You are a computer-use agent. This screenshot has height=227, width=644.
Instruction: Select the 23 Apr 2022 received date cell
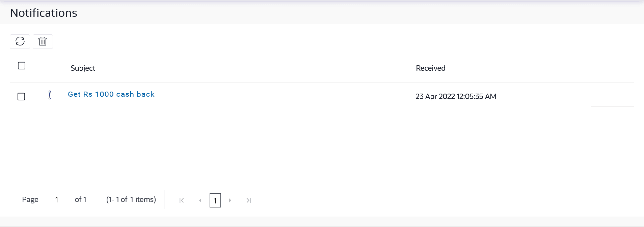point(456,96)
